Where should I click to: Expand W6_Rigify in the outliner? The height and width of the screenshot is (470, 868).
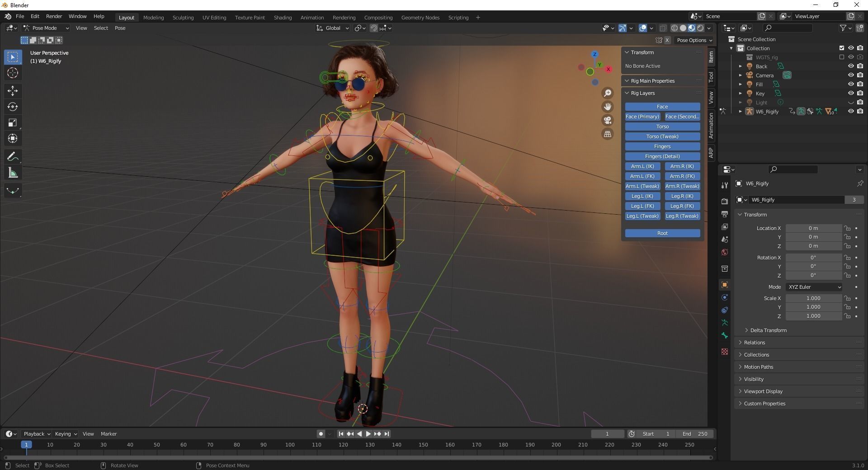[740, 111]
